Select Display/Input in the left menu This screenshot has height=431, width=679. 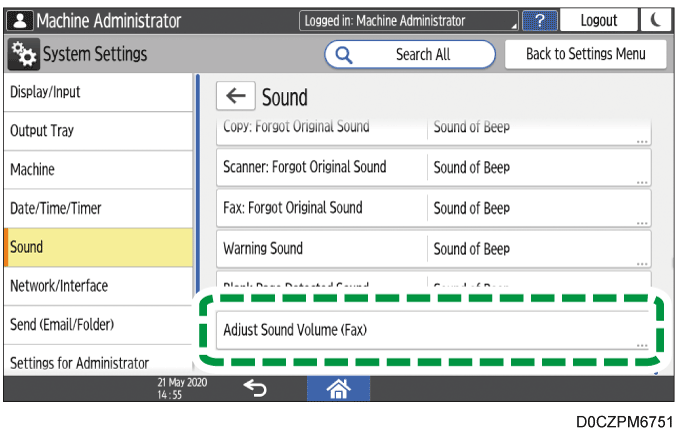pyautogui.click(x=96, y=92)
